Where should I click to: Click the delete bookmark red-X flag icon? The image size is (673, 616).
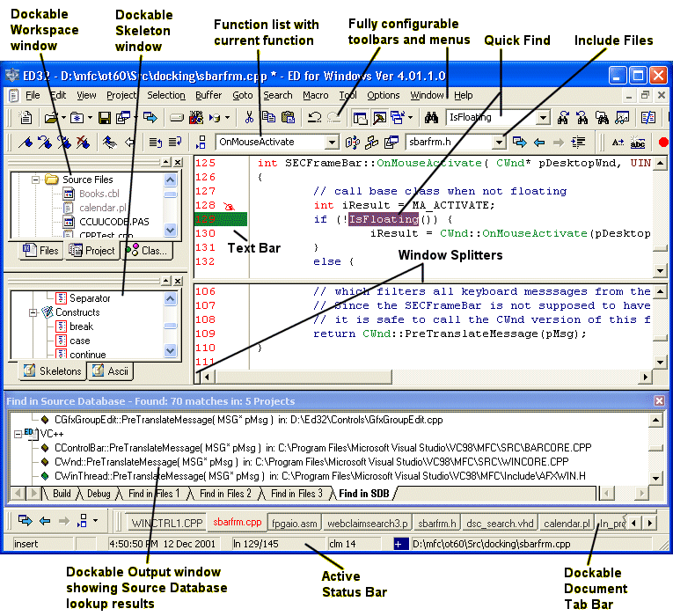(83, 142)
